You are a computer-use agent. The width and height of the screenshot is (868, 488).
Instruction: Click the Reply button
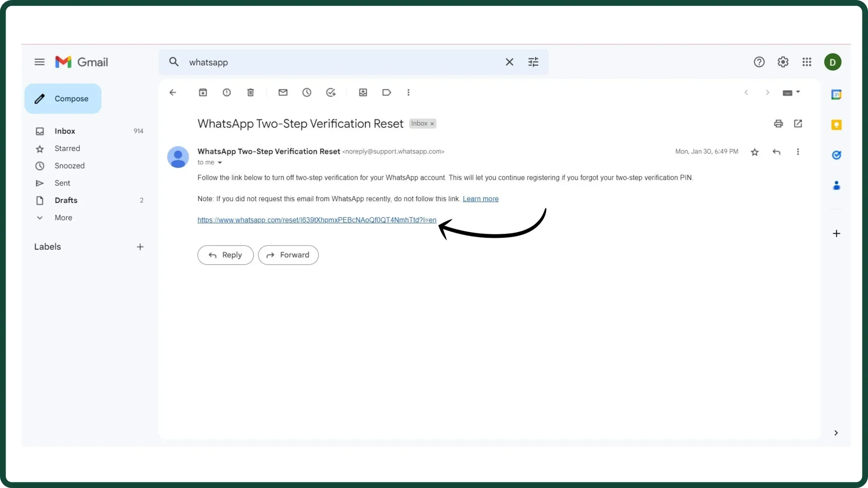point(225,255)
